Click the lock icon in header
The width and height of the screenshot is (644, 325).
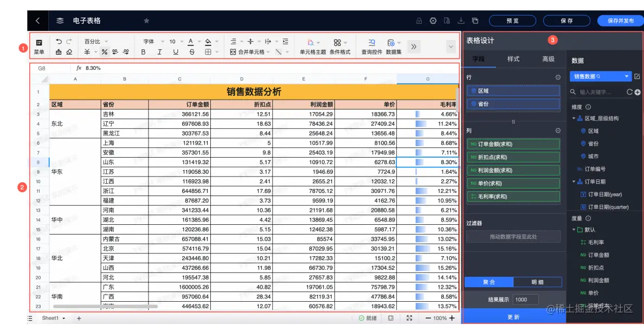419,21
